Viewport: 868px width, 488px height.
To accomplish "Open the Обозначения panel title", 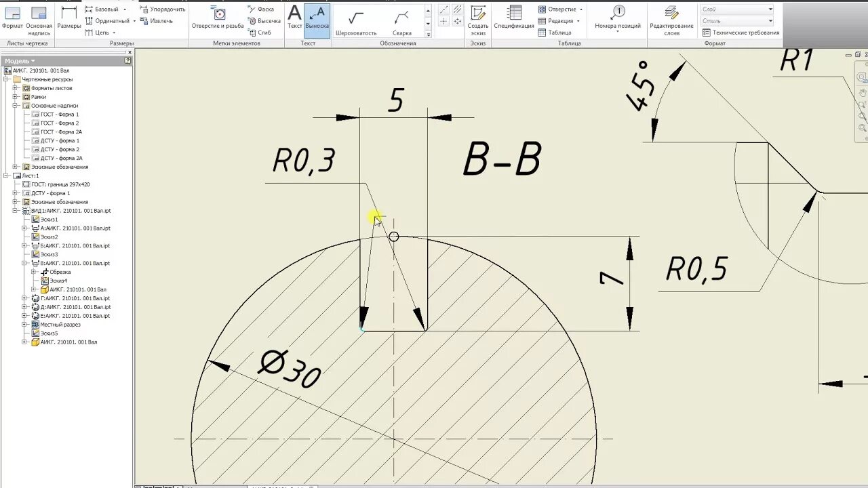I will pyautogui.click(x=398, y=43).
